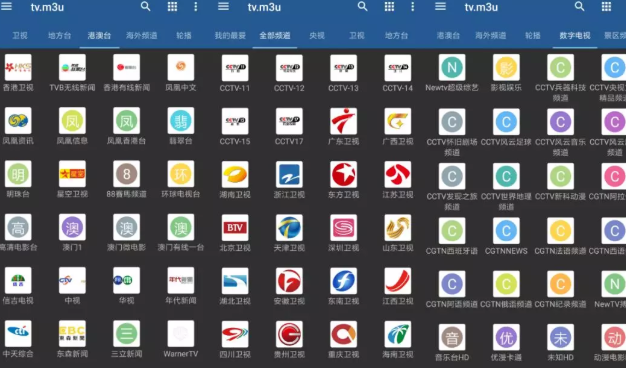Open the hamburger menu in the leftmost panel
626x368 pixels.
[x=6, y=6]
